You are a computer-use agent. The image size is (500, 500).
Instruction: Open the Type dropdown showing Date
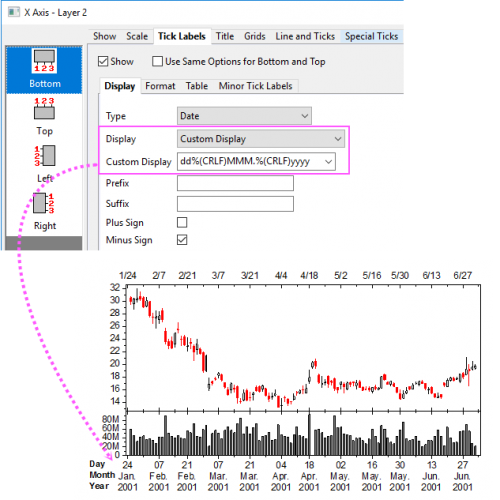[244, 116]
